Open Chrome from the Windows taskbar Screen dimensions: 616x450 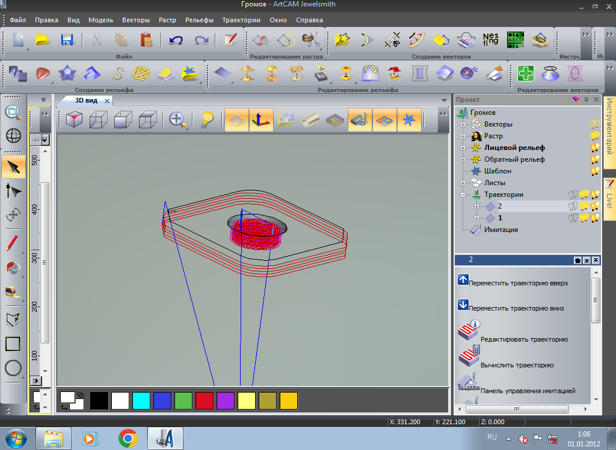pyautogui.click(x=127, y=438)
